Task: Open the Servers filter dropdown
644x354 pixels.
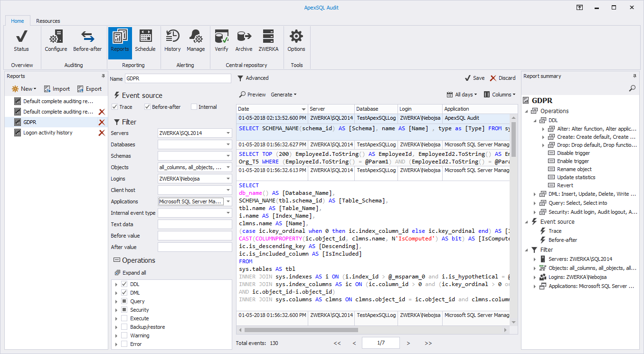Action: click(x=228, y=133)
